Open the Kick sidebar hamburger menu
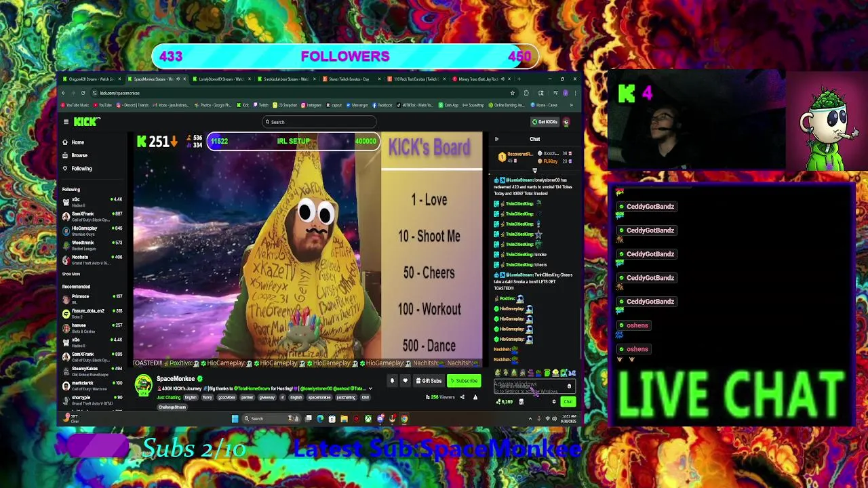The width and height of the screenshot is (868, 488). tap(66, 122)
